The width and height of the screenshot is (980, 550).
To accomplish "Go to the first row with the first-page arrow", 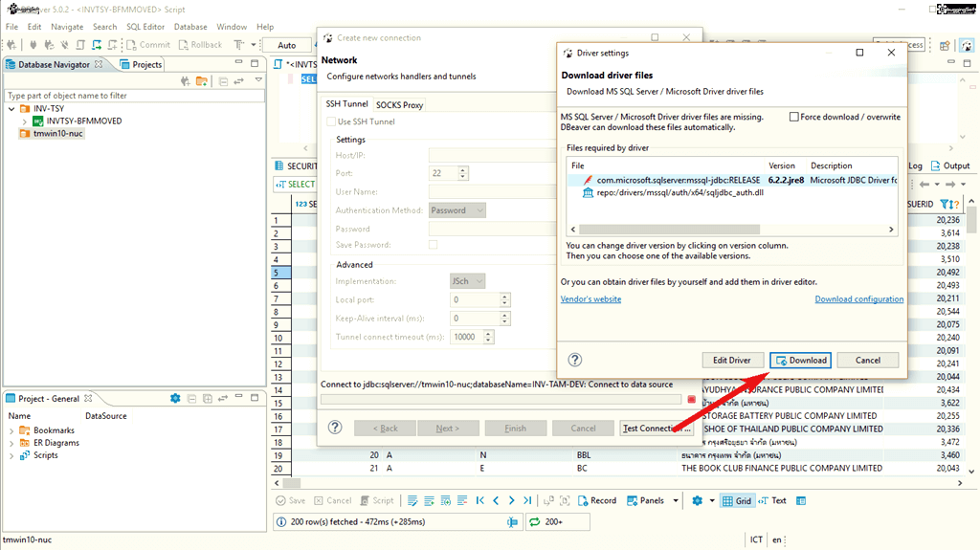I will coord(480,500).
